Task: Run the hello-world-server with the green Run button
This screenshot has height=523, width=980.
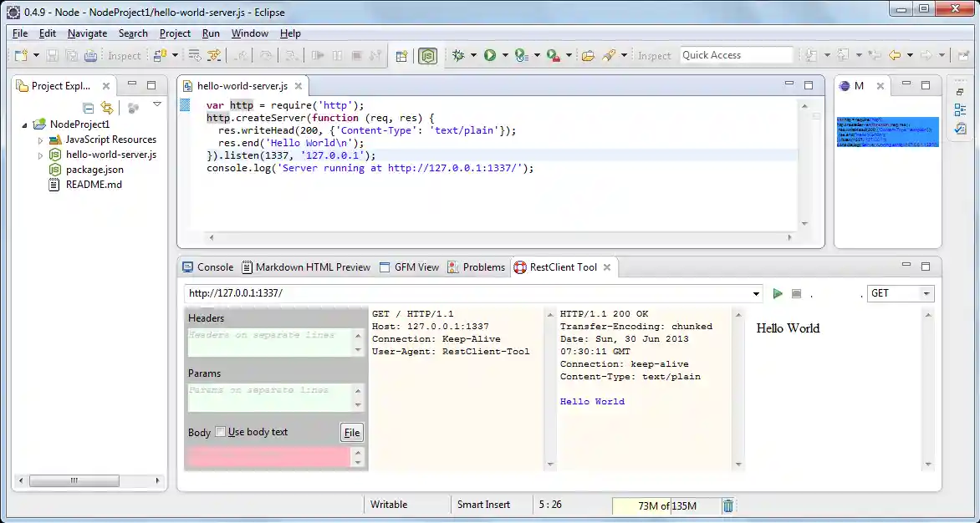Action: coord(492,54)
